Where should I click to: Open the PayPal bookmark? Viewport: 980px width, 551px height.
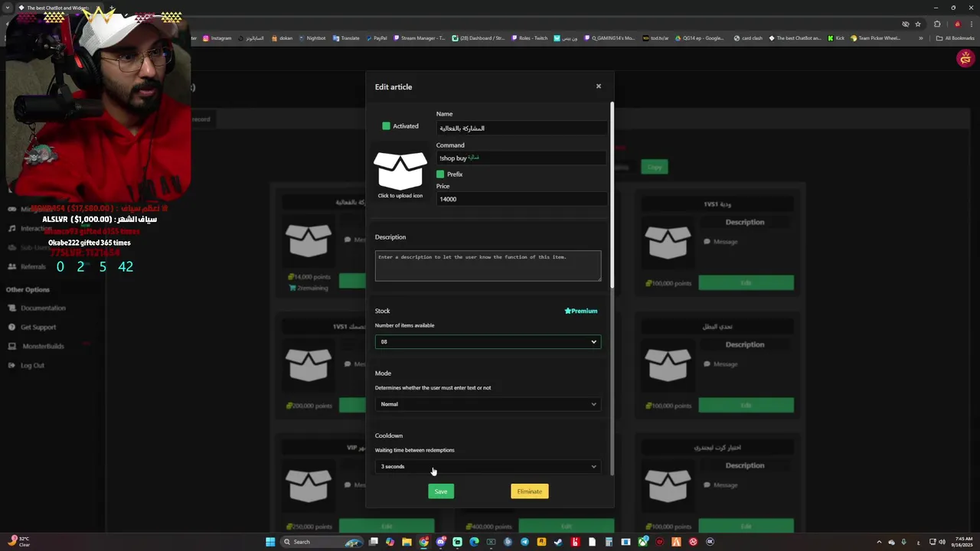click(376, 38)
